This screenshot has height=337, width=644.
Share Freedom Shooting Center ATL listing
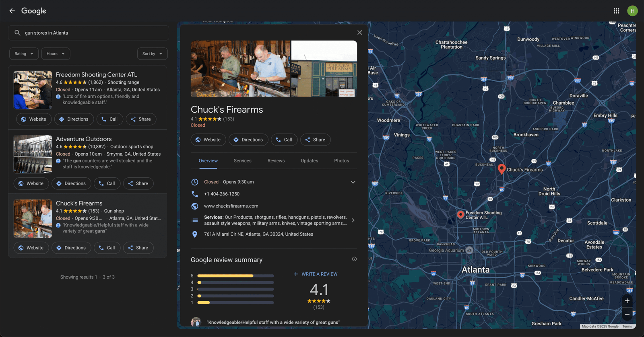[x=141, y=119]
